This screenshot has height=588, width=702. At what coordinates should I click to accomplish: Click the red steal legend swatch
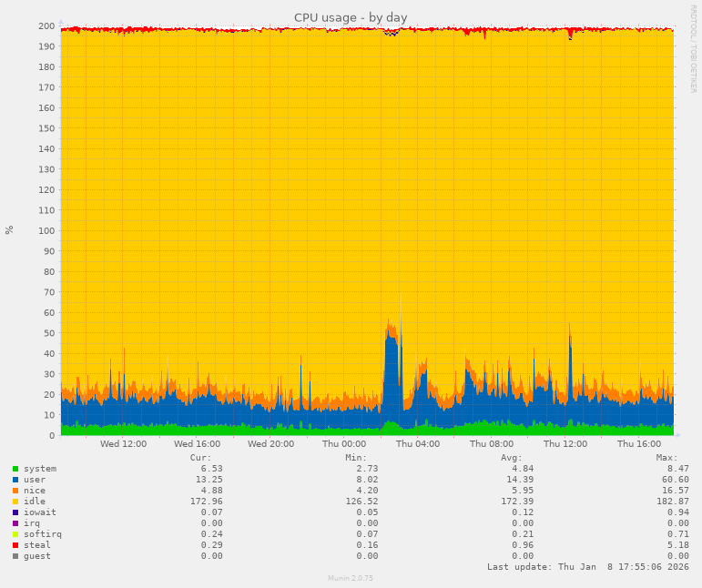coord(15,545)
